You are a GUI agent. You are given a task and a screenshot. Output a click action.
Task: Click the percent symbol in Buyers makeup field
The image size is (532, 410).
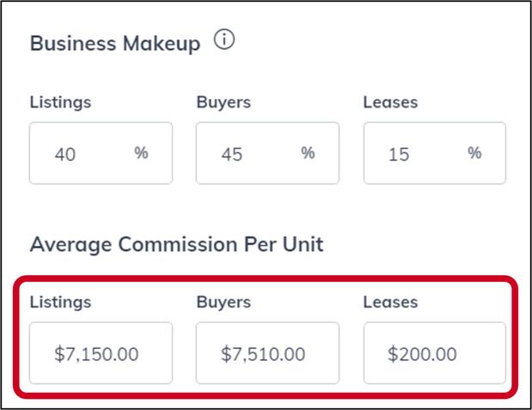[x=308, y=153]
